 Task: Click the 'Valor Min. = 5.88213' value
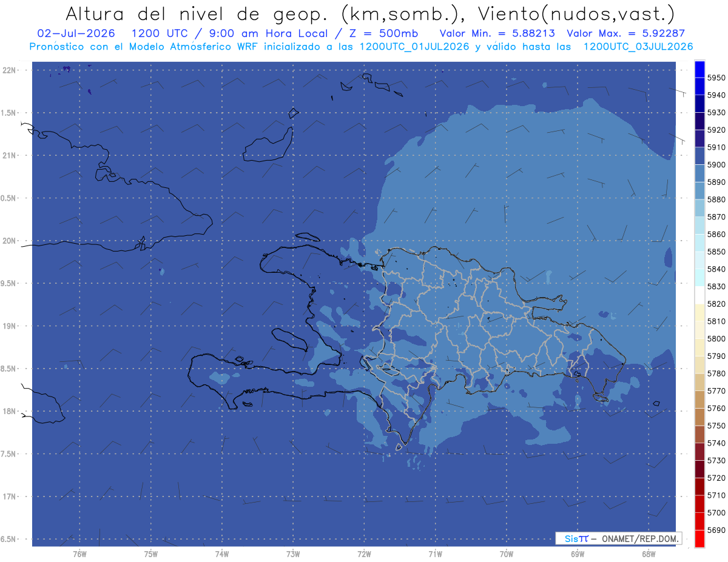point(497,33)
